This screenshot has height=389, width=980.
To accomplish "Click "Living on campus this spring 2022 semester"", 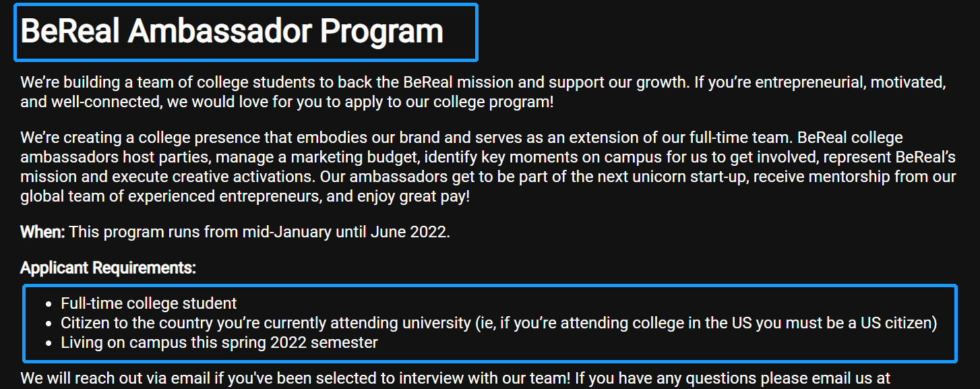I will click(x=219, y=342).
